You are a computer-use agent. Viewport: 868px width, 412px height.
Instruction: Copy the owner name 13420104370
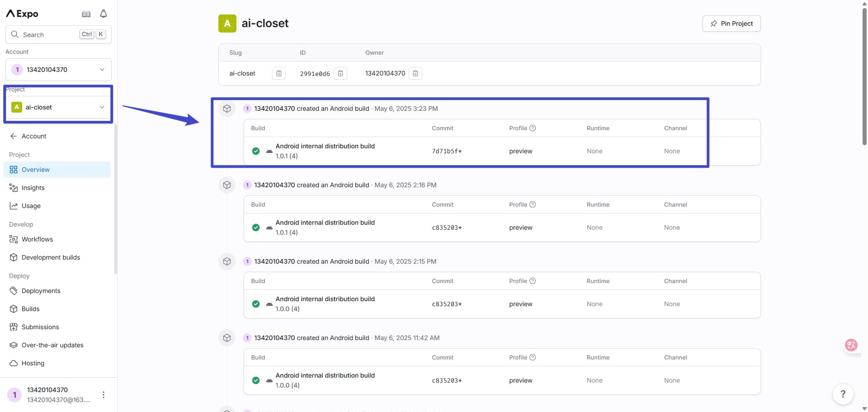coord(415,73)
